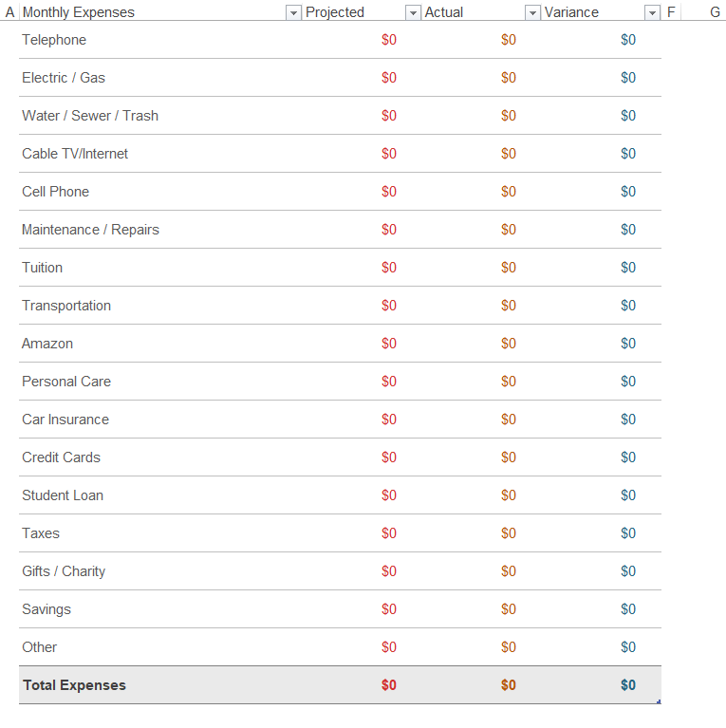This screenshot has width=726, height=728.
Task: Select column header G
Action: coord(715,12)
